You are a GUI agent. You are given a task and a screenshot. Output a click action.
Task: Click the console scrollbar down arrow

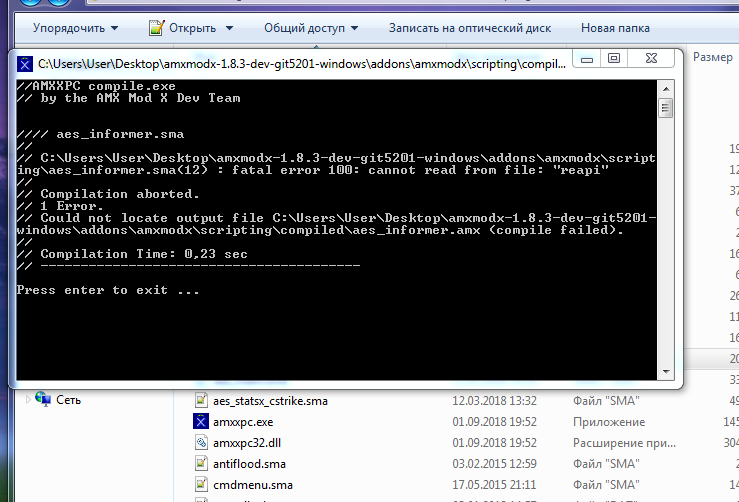(665, 372)
